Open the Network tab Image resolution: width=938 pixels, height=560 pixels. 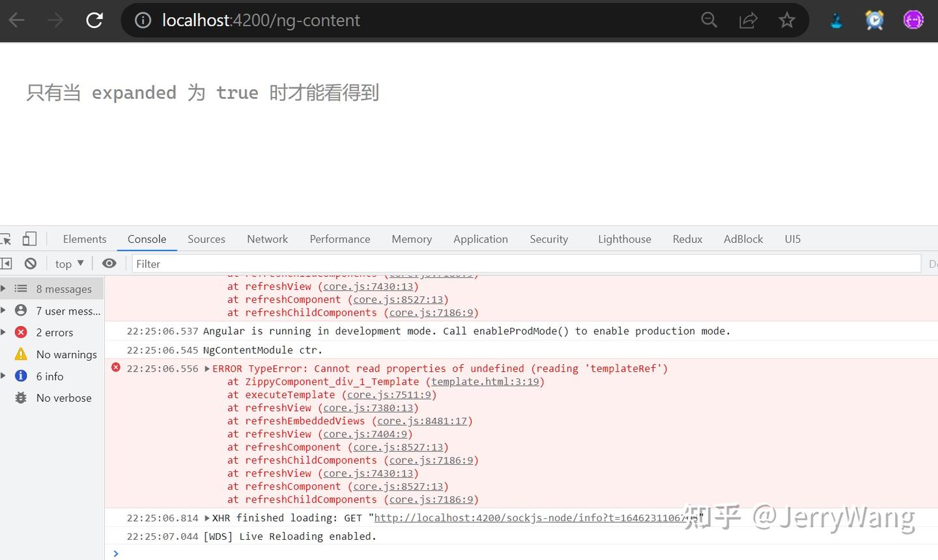click(x=268, y=239)
